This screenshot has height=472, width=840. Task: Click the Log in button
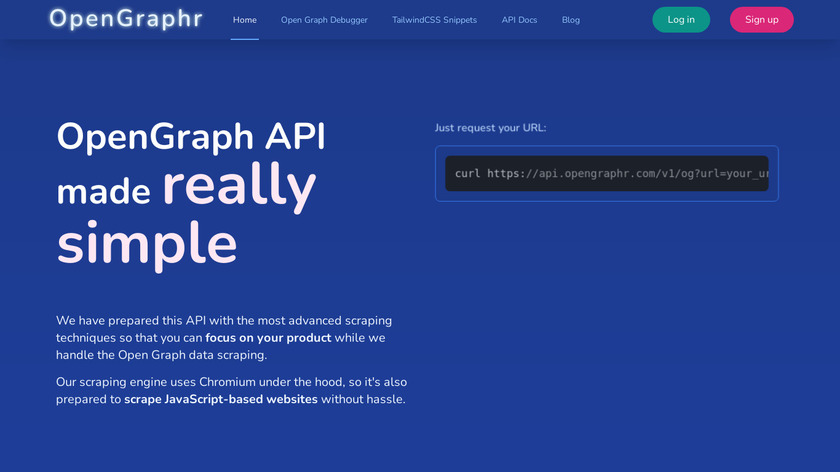[x=681, y=20]
